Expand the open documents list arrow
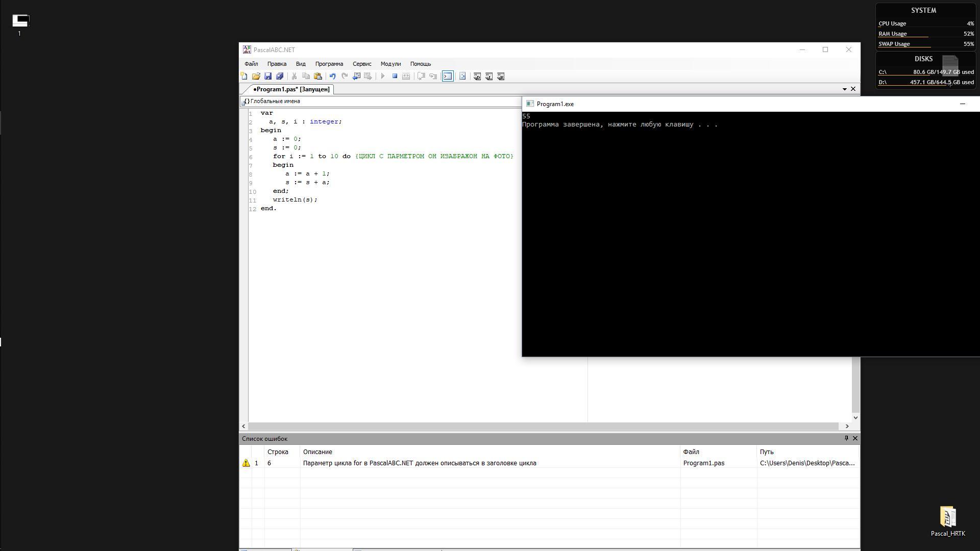 [844, 89]
